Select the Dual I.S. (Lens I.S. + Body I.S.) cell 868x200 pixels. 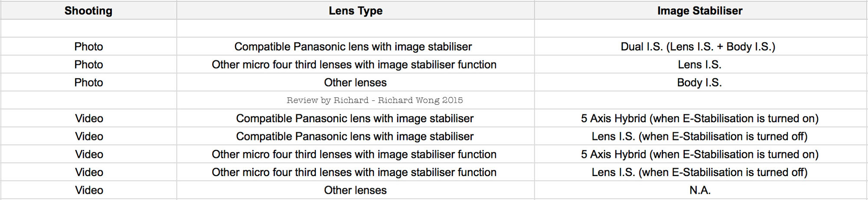pos(698,47)
